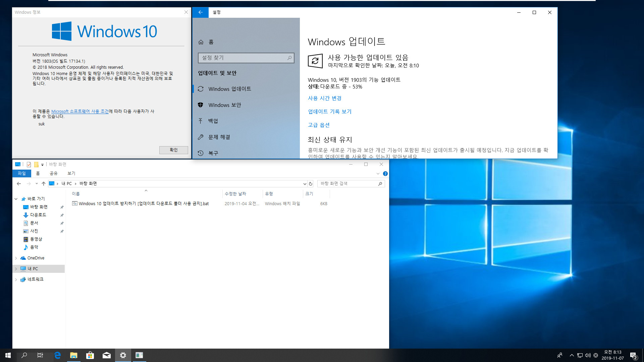Image resolution: width=644 pixels, height=362 pixels.
Task: Open 백업 in Settings sidebar
Action: pos(246,121)
